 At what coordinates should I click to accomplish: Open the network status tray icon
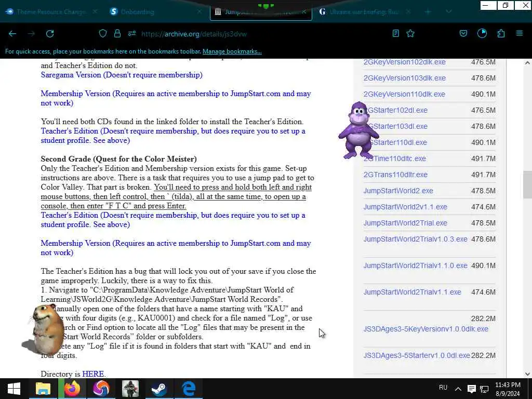485,389
